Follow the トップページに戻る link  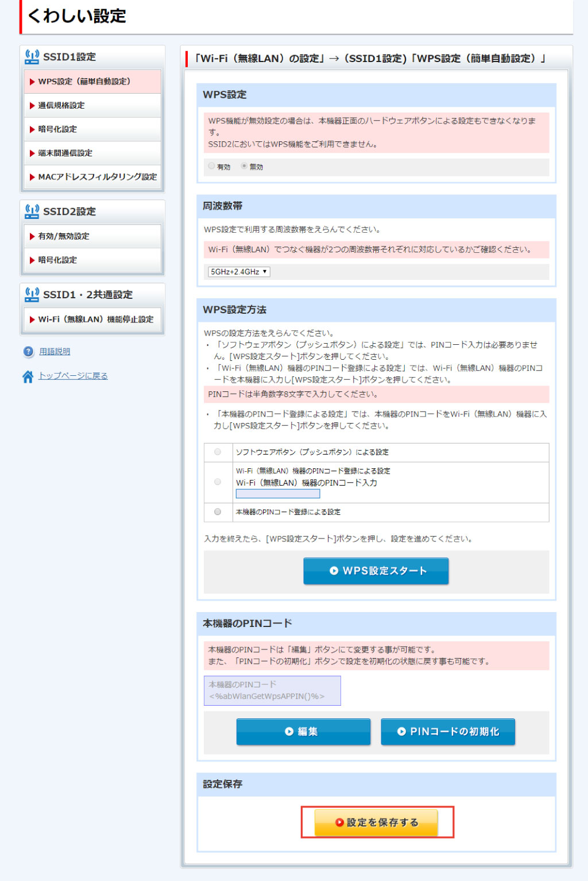73,376
